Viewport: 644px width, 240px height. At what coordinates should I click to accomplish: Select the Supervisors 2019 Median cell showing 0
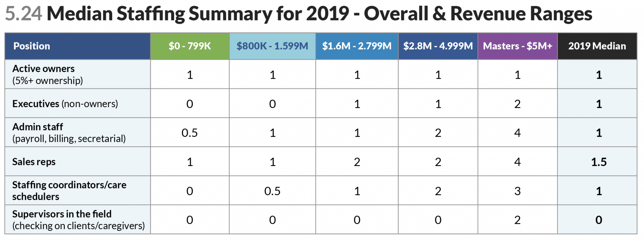tap(599, 220)
